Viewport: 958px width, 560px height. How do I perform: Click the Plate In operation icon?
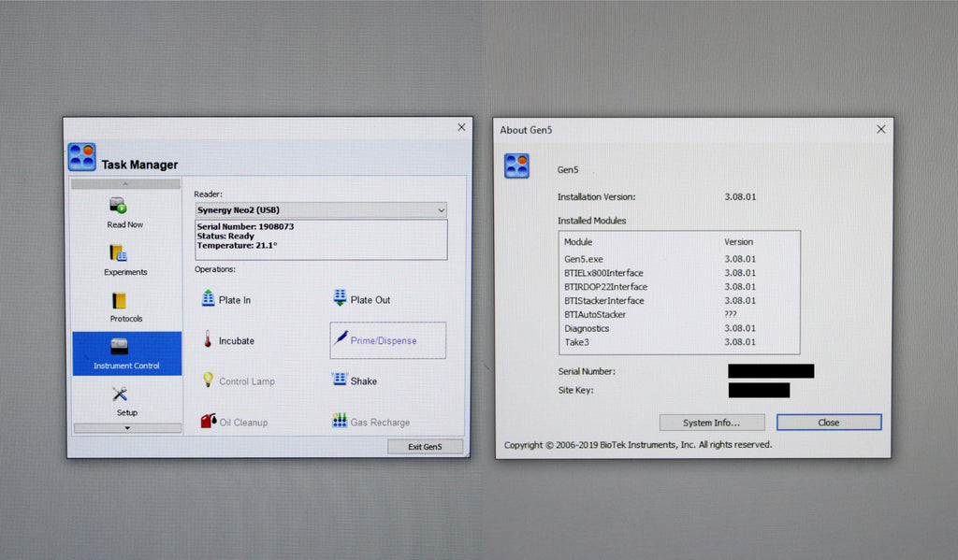pyautogui.click(x=208, y=298)
